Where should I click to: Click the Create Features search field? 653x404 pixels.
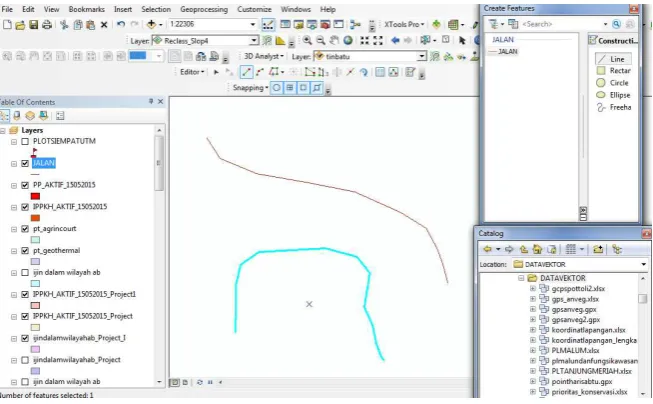click(562, 24)
